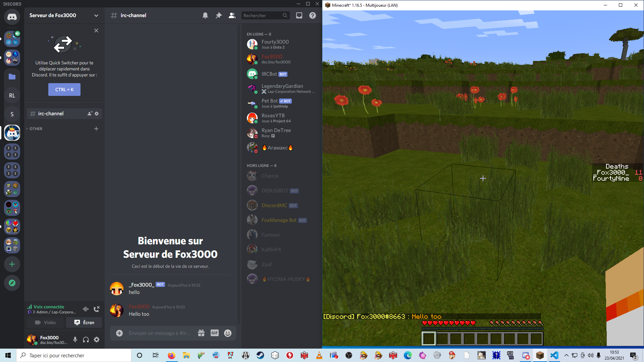Deafen audio with headphones icon

86,340
